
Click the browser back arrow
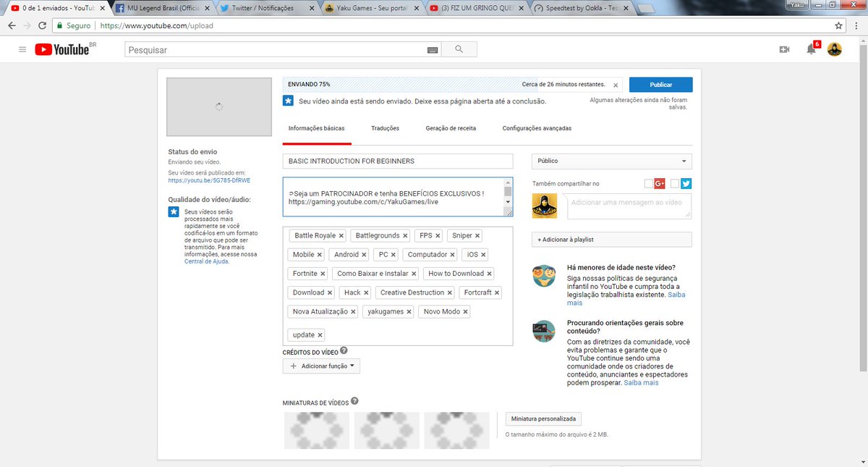click(12, 25)
